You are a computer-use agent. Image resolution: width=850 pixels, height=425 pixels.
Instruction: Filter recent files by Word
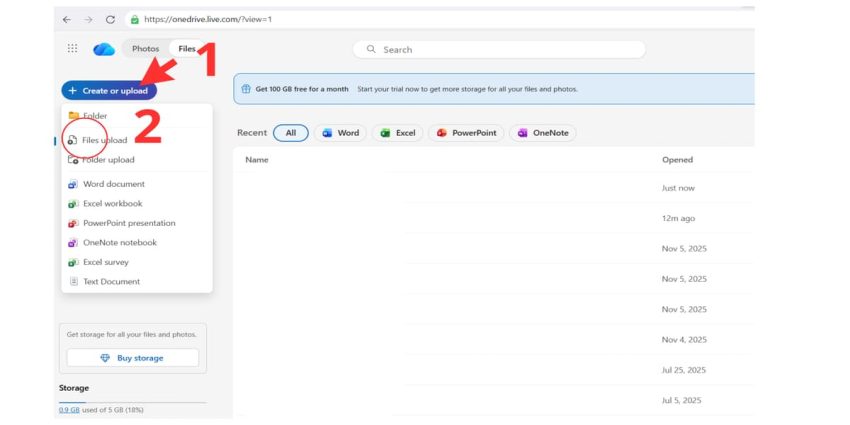pos(340,133)
